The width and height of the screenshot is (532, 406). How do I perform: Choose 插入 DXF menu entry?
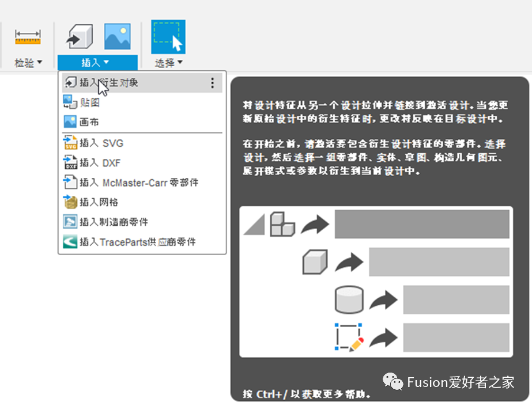click(x=142, y=163)
